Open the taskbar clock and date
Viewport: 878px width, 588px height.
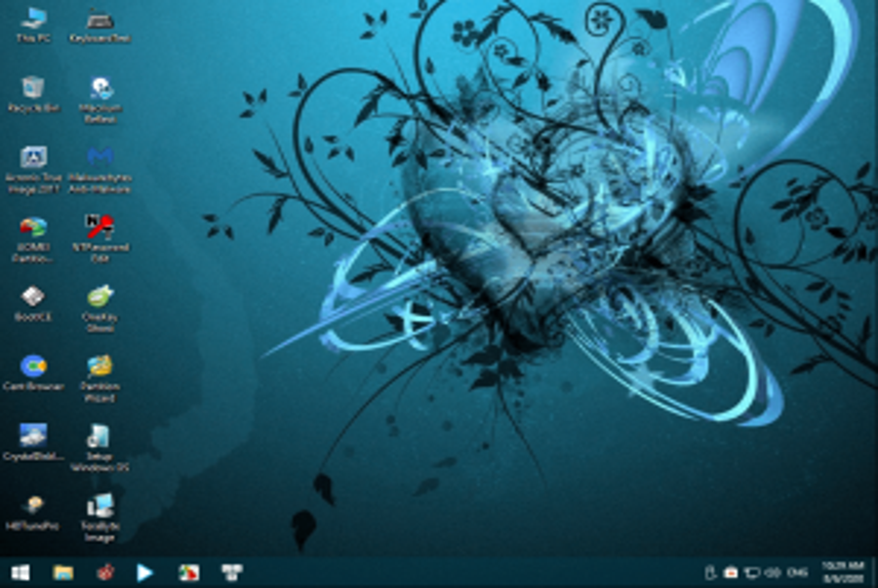pyautogui.click(x=843, y=572)
